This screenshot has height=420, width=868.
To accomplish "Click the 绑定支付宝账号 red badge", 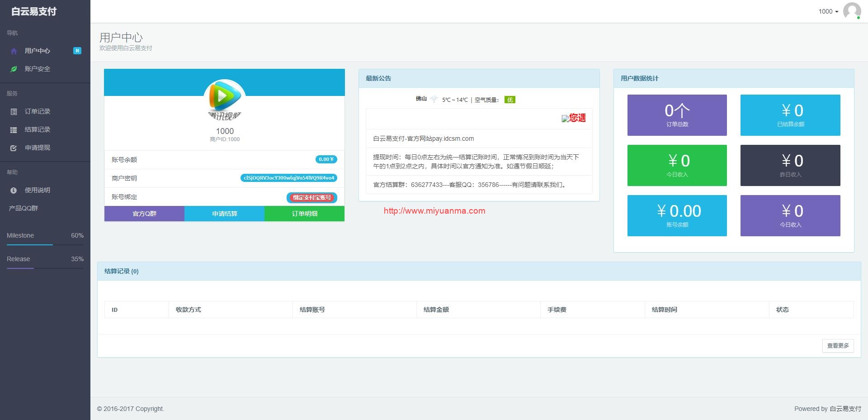I will 312,197.
